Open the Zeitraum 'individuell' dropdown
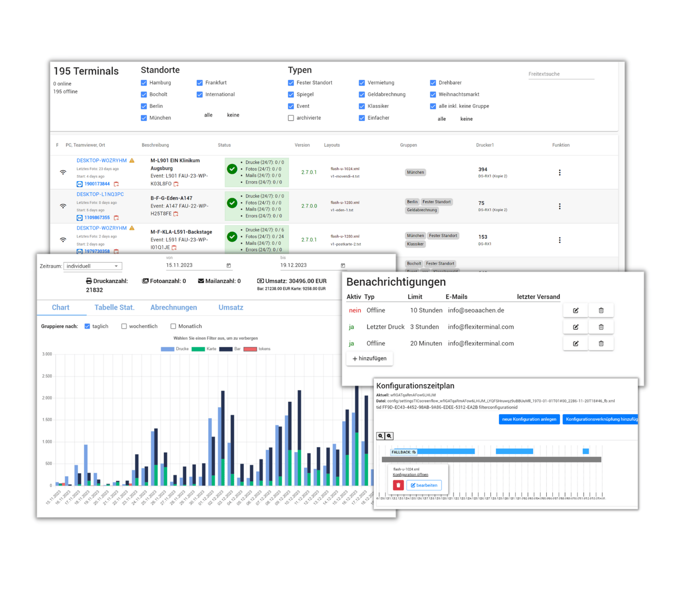693x616 pixels. [x=93, y=266]
